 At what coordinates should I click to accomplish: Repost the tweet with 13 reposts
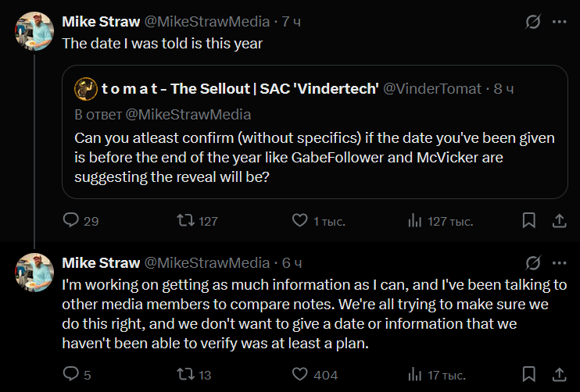[x=186, y=375]
